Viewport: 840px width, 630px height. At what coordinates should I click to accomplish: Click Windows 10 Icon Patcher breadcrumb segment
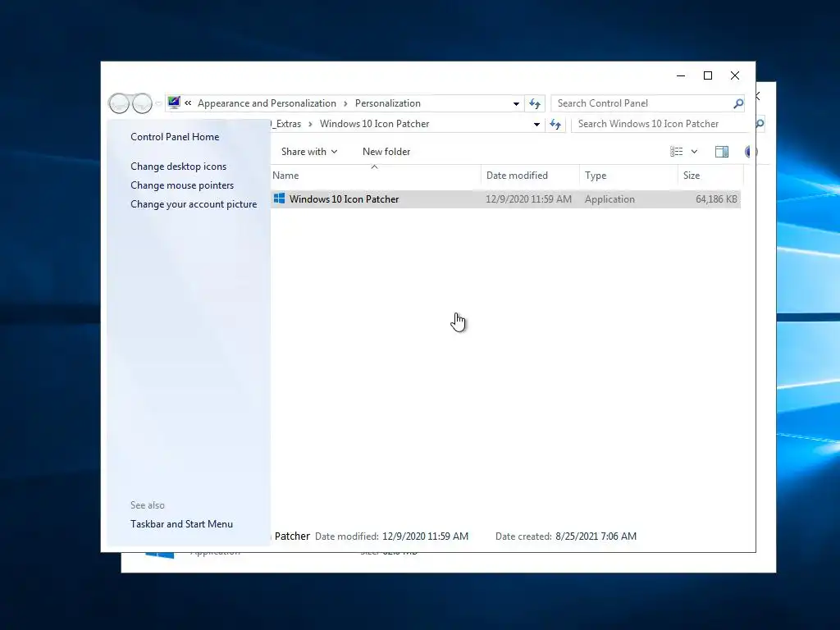point(374,124)
